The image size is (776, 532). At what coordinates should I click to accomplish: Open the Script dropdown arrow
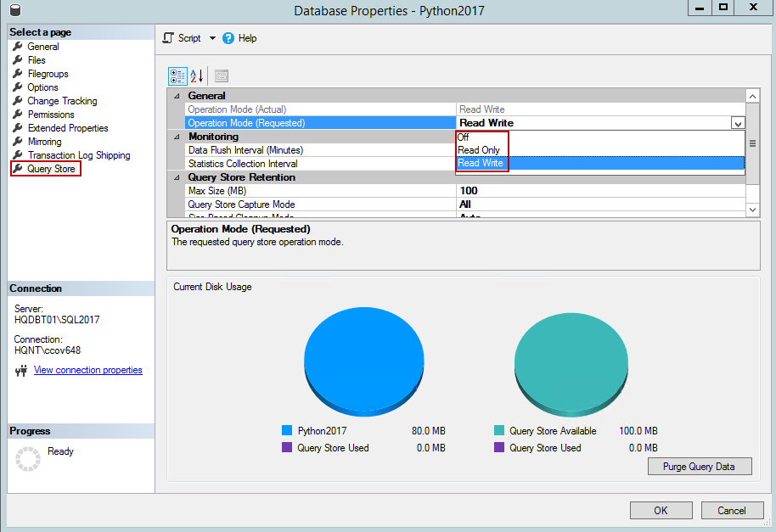coord(212,38)
